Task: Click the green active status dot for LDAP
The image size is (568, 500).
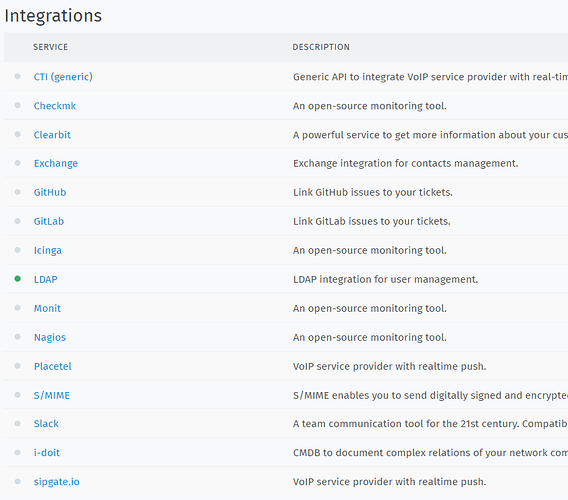Action: pyautogui.click(x=17, y=279)
